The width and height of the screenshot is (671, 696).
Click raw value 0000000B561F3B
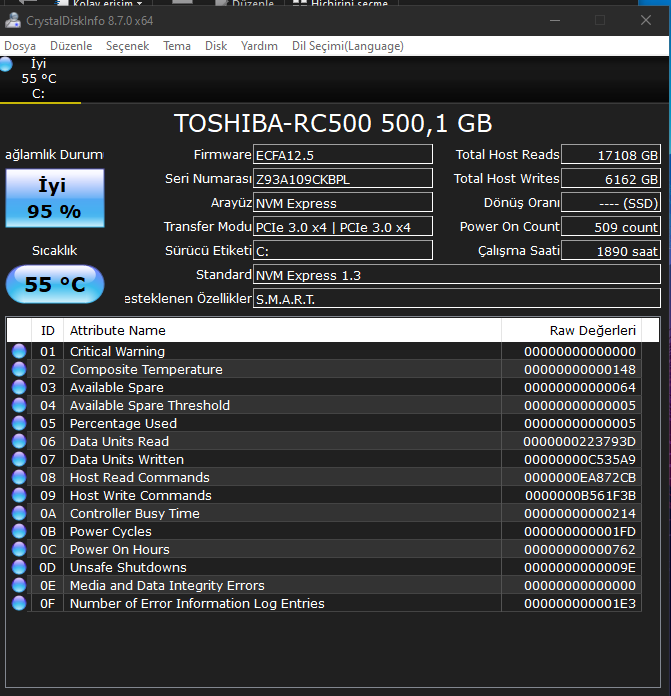[580, 495]
